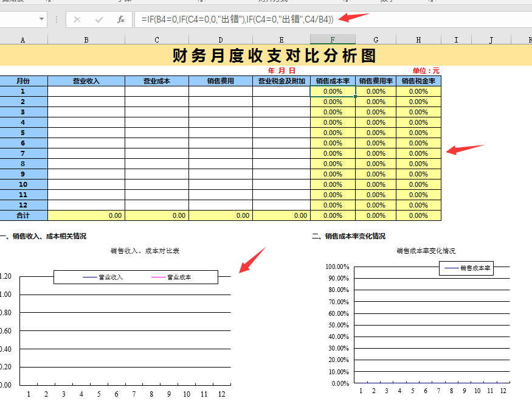Select column C header
Screen dimensions: 532x401
[x=157, y=40]
